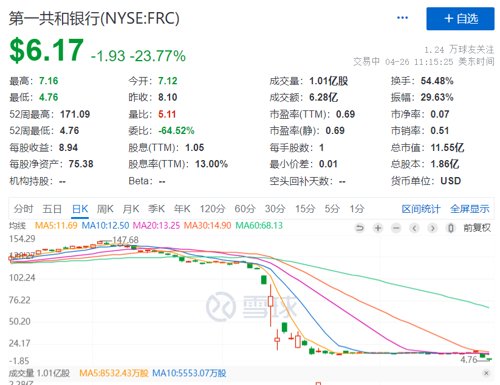Choose the 60分 interval tab
This screenshot has width=500, height=385.
[x=245, y=209]
